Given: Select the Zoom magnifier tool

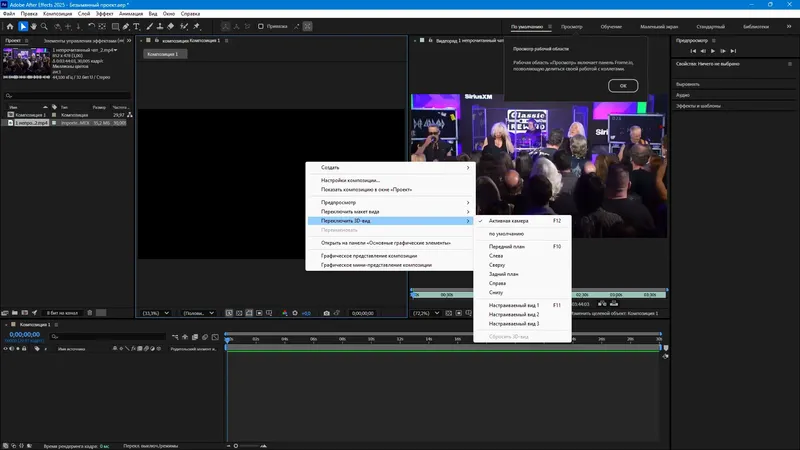Looking at the screenshot, I should coord(44,27).
